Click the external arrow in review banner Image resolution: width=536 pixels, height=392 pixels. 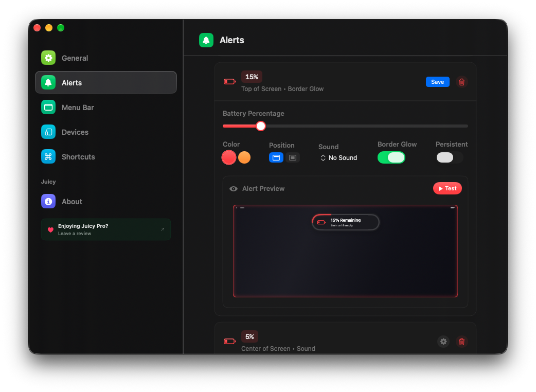[163, 229]
